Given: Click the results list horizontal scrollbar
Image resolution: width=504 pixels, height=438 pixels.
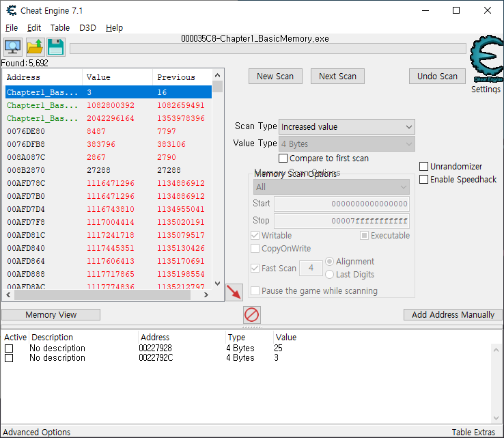Looking at the screenshot, I should (x=102, y=295).
